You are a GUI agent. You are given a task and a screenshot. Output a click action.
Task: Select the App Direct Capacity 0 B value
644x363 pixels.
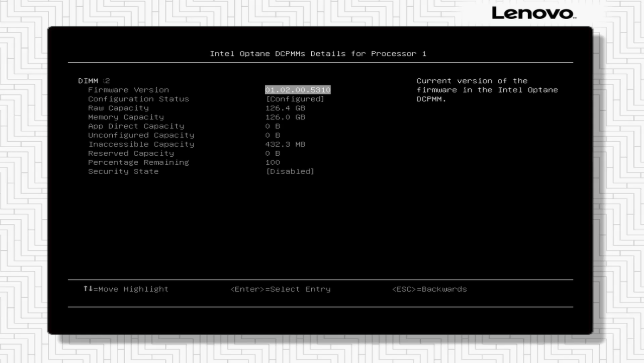pos(273,126)
